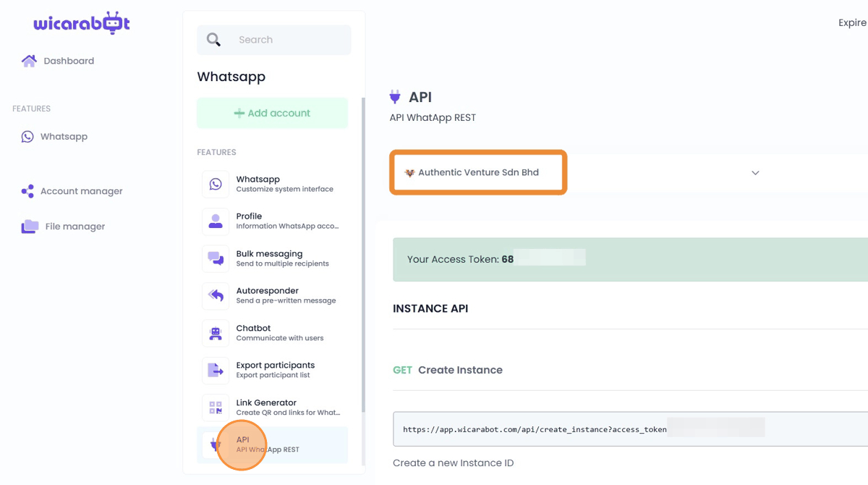This screenshot has width=868, height=485.
Task: Click the Autoresponder reply icon
Action: pos(216,295)
